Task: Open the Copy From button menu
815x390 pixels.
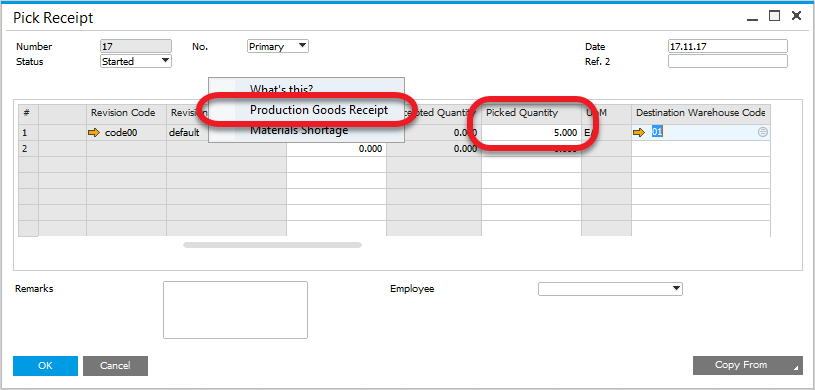Action: point(747,365)
